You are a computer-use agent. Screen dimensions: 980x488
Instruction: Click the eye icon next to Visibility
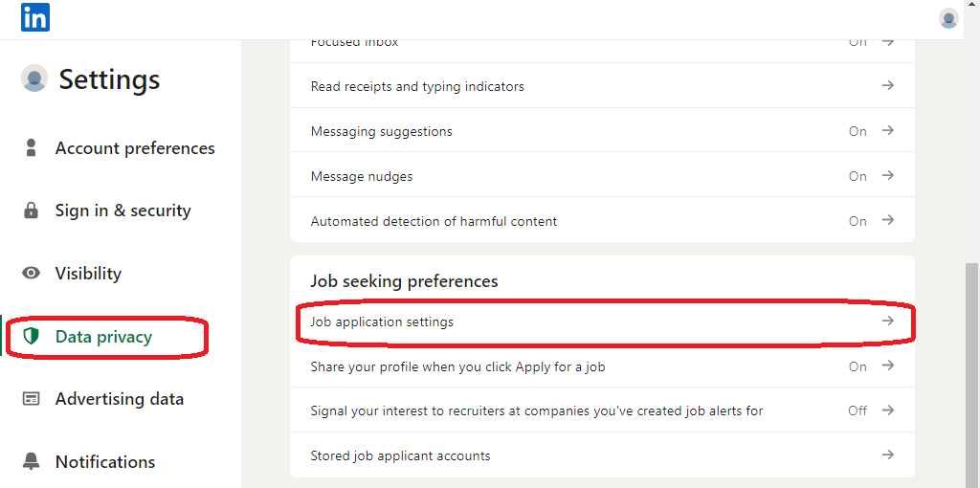31,273
